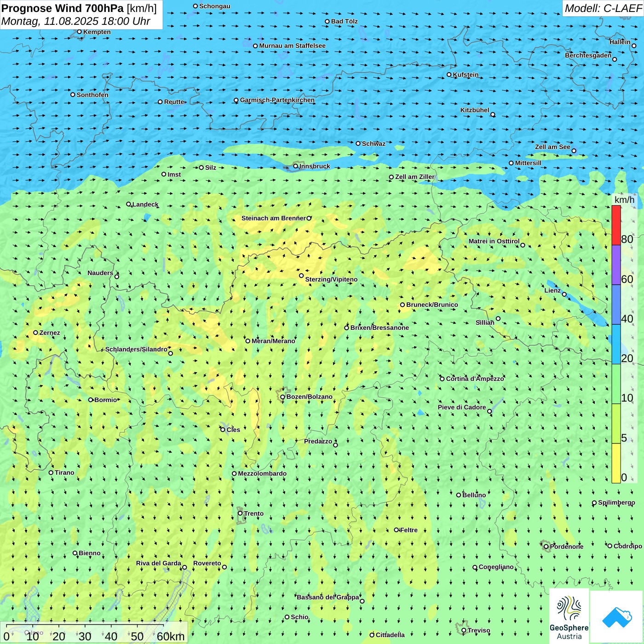Click the Belluno city marker
The height and width of the screenshot is (644, 644).
(x=459, y=495)
